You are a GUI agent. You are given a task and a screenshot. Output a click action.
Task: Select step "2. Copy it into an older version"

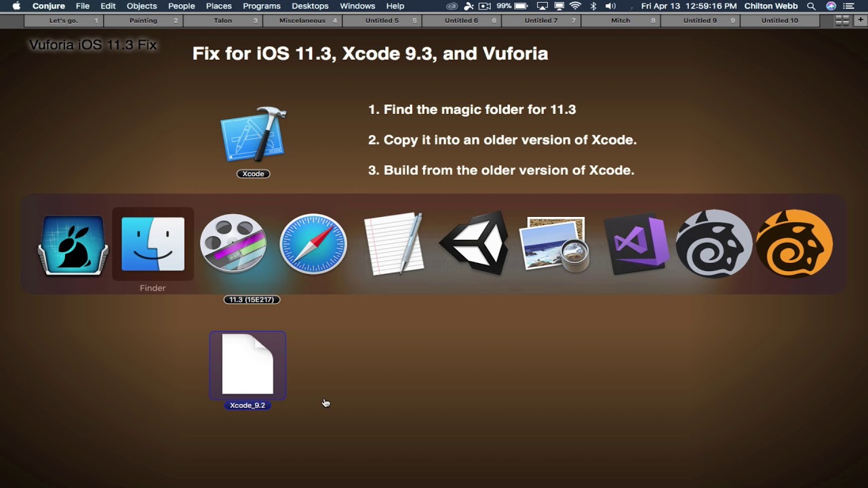(x=502, y=140)
